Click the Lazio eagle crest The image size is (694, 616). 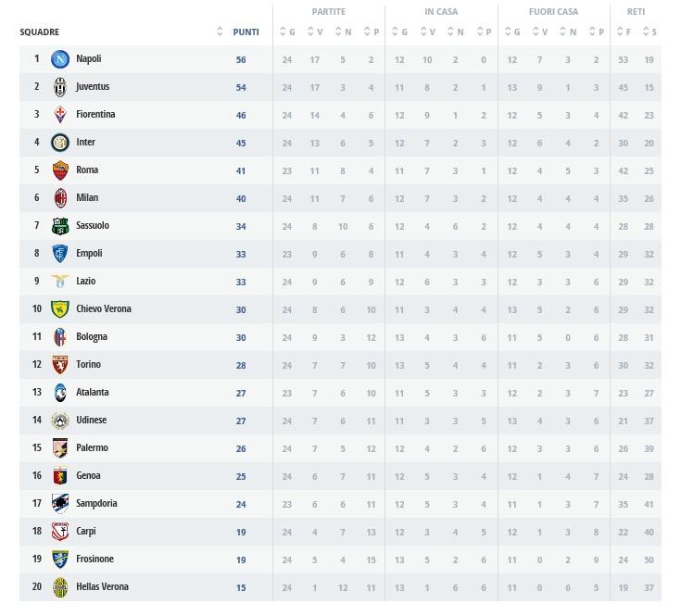(x=60, y=282)
